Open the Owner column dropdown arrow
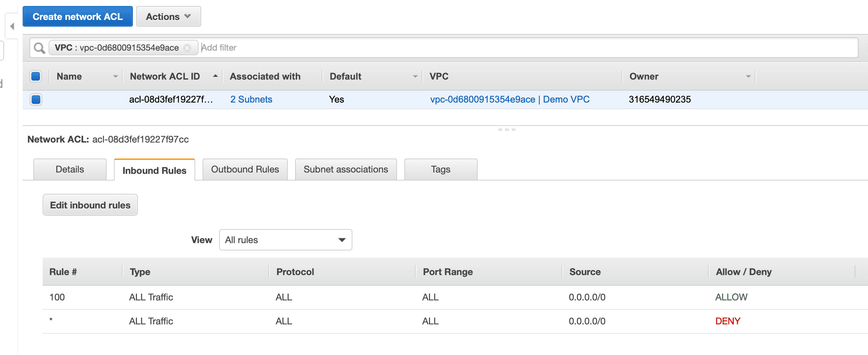The image size is (868, 355). pos(748,77)
